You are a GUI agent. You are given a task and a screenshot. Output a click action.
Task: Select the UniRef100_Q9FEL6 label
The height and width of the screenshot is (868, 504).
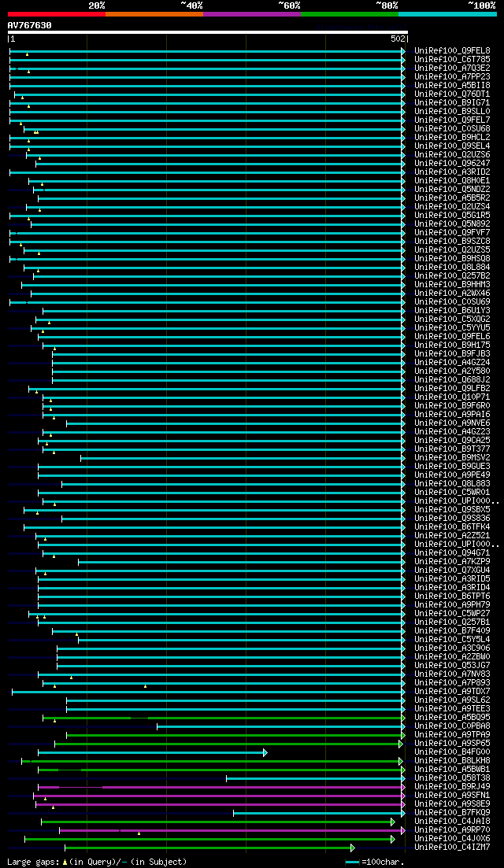(x=452, y=337)
